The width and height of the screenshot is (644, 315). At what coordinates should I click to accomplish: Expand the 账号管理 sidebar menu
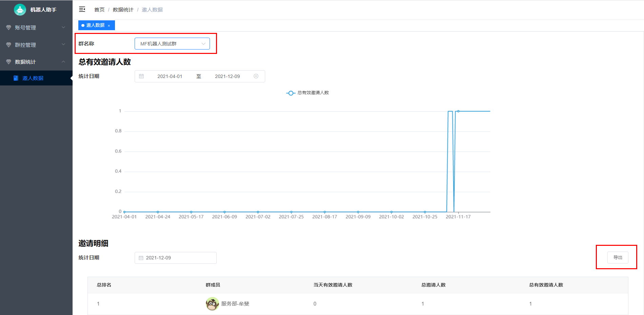(36, 27)
